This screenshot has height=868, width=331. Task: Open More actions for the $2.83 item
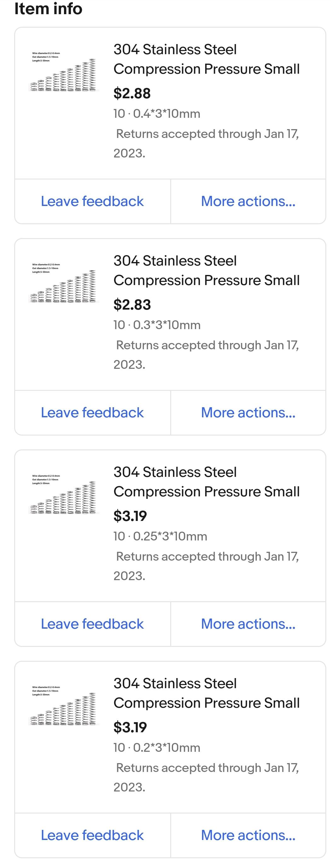click(x=248, y=413)
